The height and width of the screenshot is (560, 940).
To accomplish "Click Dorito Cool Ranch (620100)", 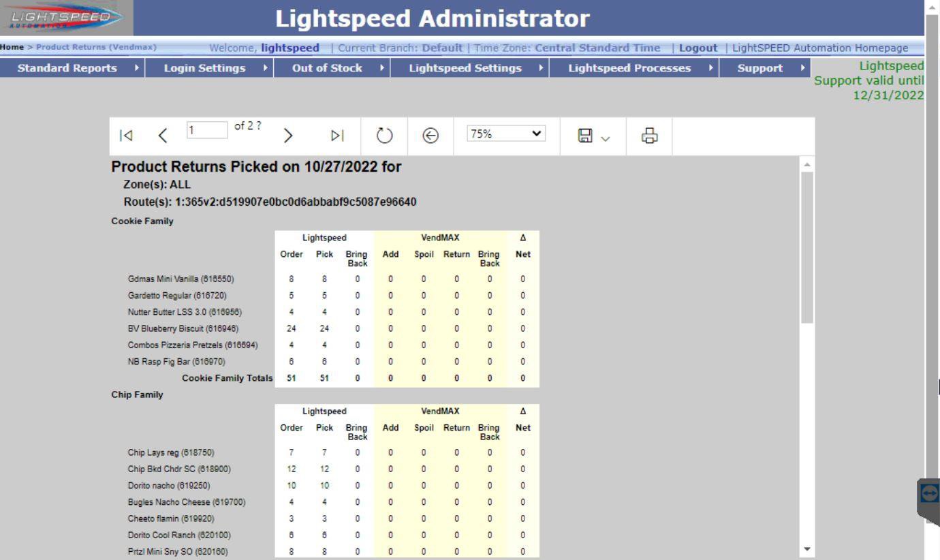I will click(178, 535).
